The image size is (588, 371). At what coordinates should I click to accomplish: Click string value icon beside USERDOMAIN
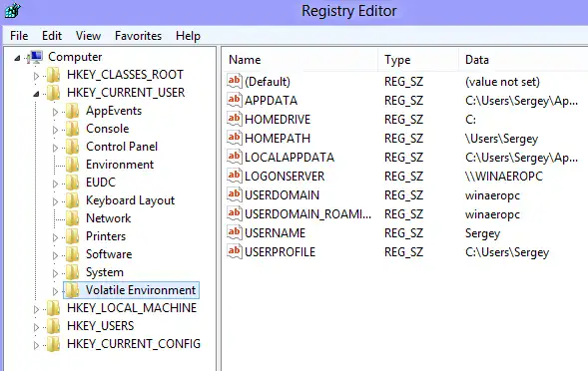pos(235,194)
